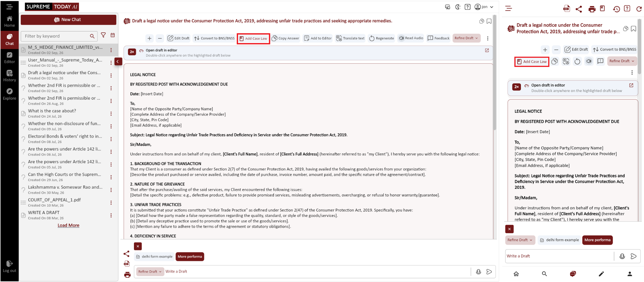This screenshot has width=644, height=282.
Task: Open search tab in mobile bottom navigation
Action: click(x=544, y=274)
